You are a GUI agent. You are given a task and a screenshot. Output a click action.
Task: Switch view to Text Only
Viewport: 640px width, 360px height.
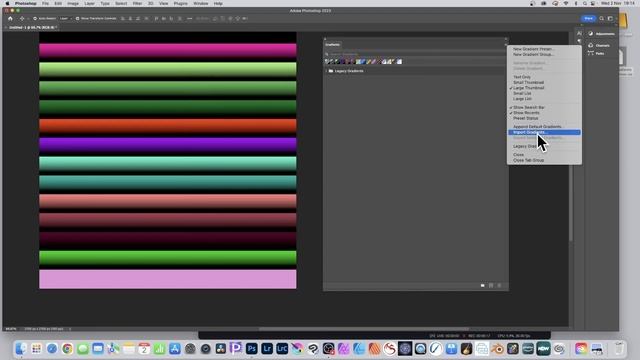pos(522,77)
